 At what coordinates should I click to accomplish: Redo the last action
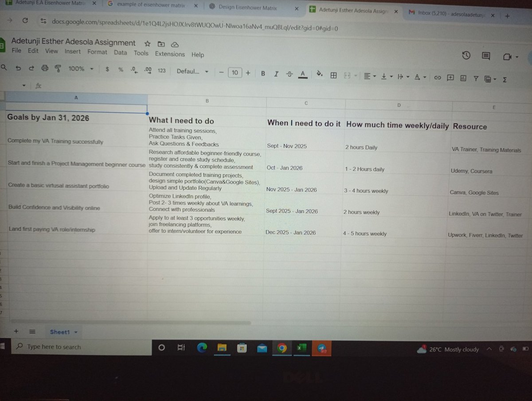[x=31, y=68]
